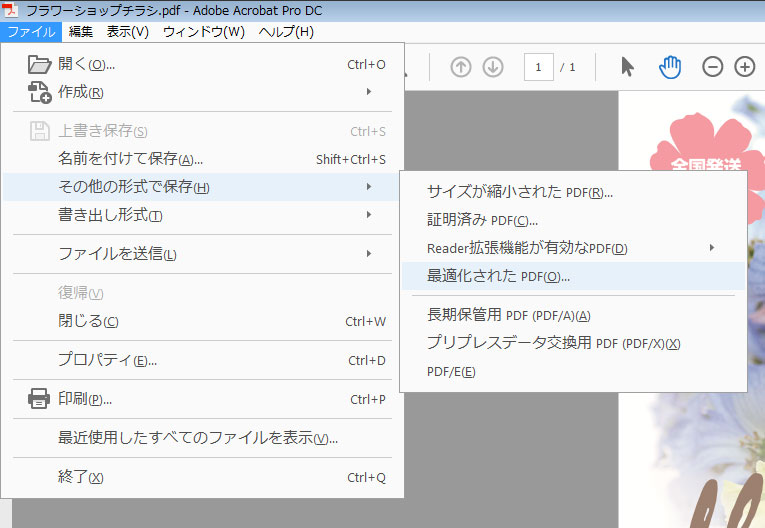765x528 pixels.
Task: Click the 作成 create document icon
Action: pos(39,93)
